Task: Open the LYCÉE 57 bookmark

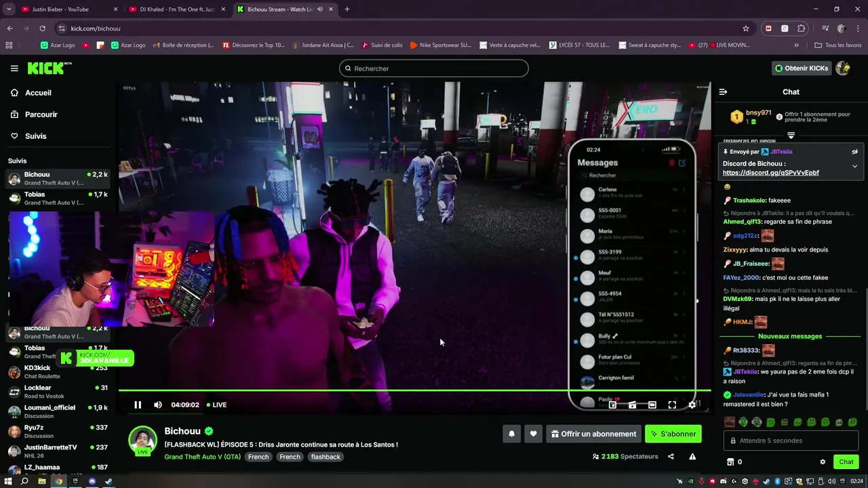Action: (580, 45)
